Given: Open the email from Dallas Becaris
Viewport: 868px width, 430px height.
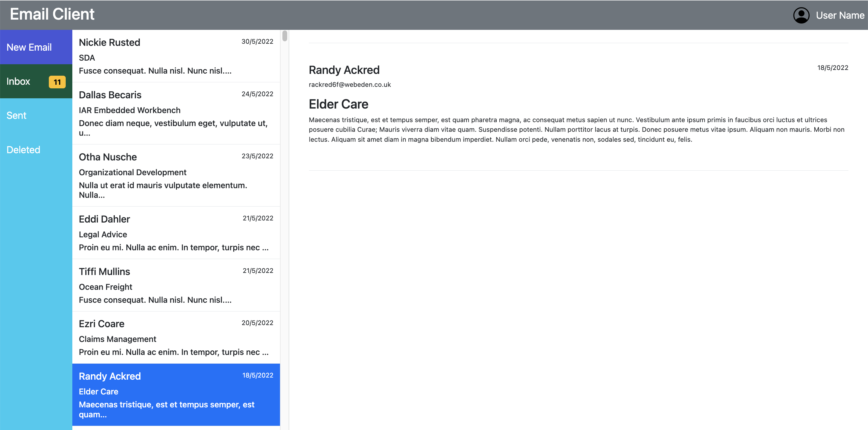Looking at the screenshot, I should tap(176, 113).
